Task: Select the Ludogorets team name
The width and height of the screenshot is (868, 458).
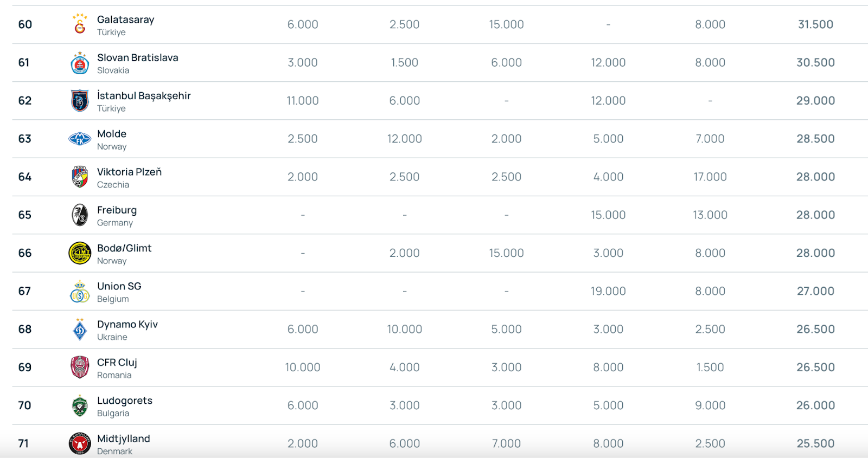Action: (x=125, y=401)
